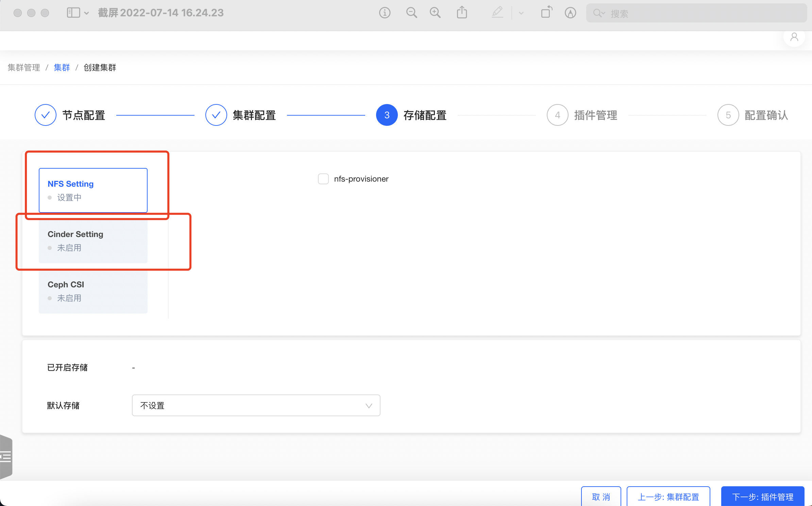Open the 集群 breadcrumb link
Viewport: 812px width, 506px height.
(x=62, y=67)
